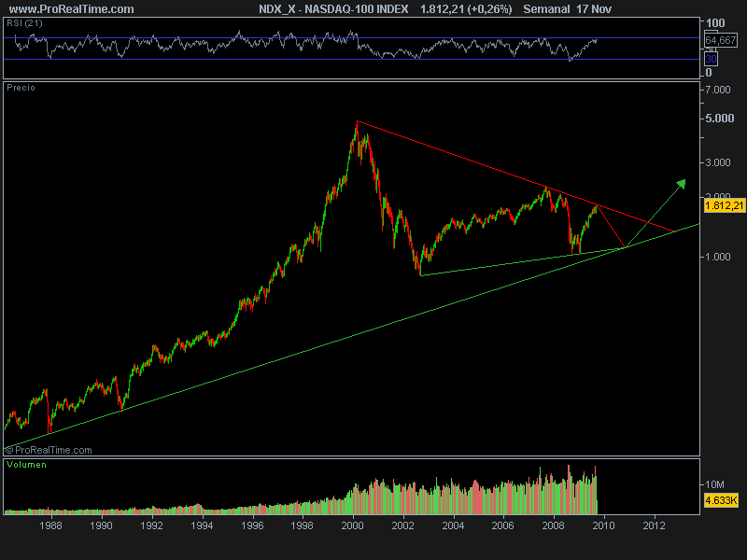Screen dimensions: 747x560
Task: Click the RSI lower level tag 30
Action: pyautogui.click(x=711, y=59)
